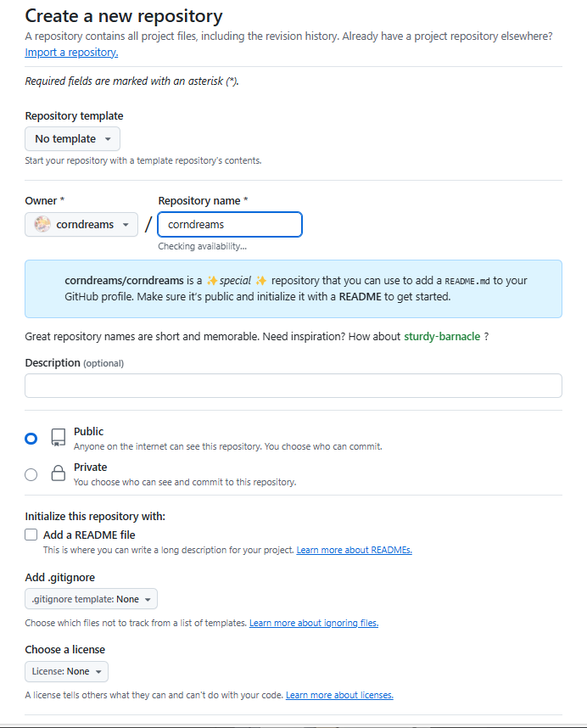The width and height of the screenshot is (587, 728).
Task: Expand the Owner corndreams dropdown
Action: (x=81, y=225)
